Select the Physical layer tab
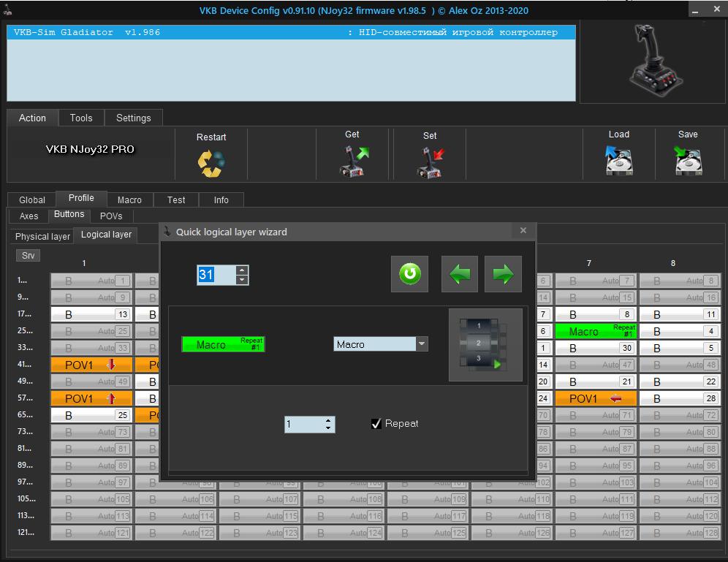This screenshot has height=562, width=728. pyautogui.click(x=42, y=236)
